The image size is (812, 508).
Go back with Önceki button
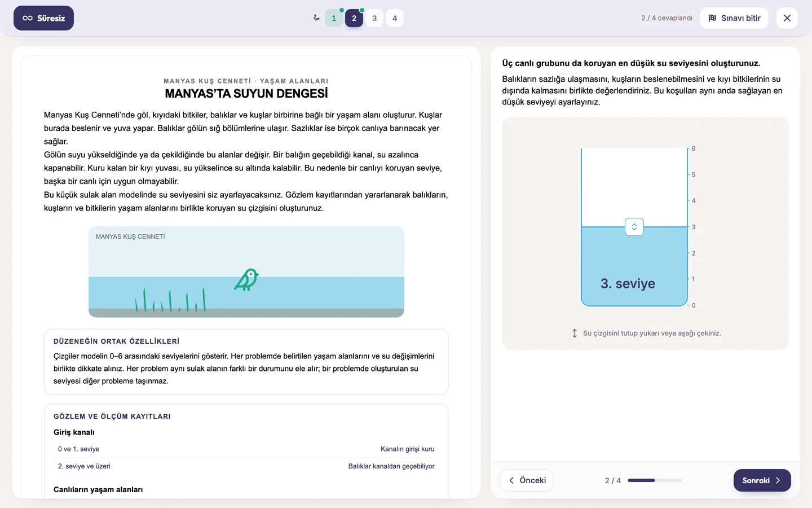(x=527, y=480)
